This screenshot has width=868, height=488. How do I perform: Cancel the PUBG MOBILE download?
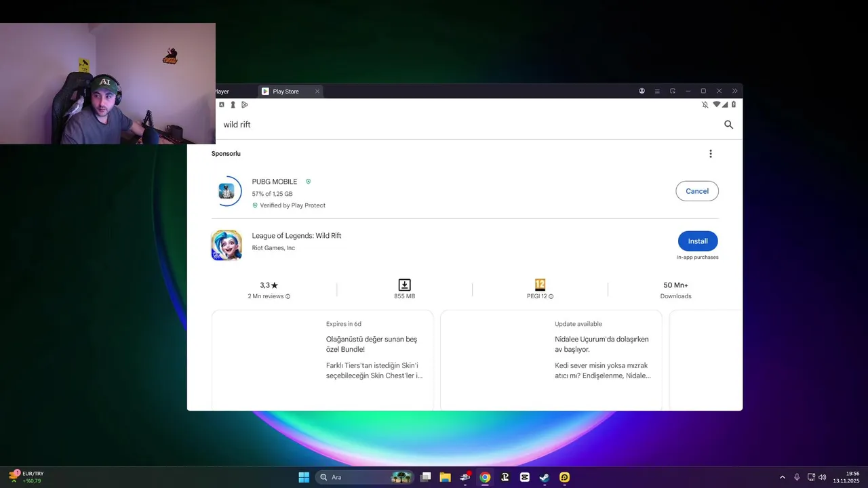[x=697, y=191]
